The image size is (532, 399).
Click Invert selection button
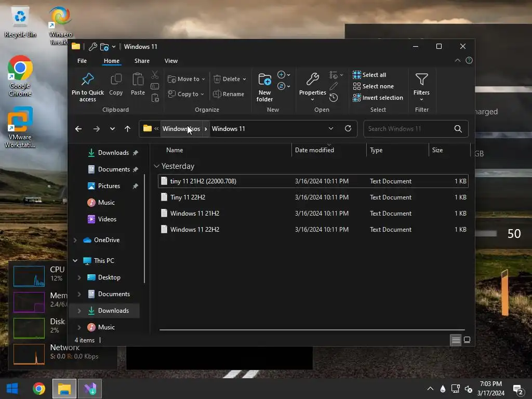coord(378,98)
